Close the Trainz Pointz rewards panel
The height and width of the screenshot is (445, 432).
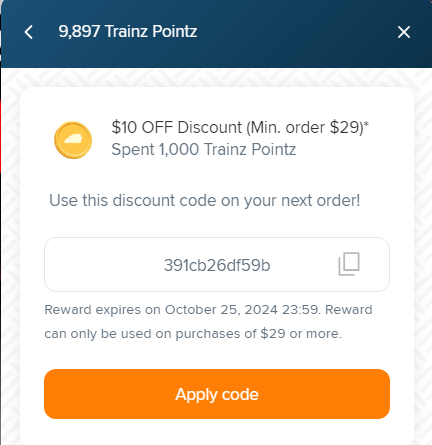click(404, 32)
